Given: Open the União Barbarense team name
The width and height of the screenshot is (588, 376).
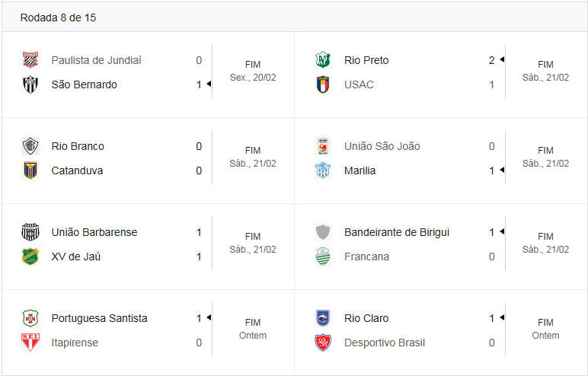Looking at the screenshot, I should [x=94, y=232].
